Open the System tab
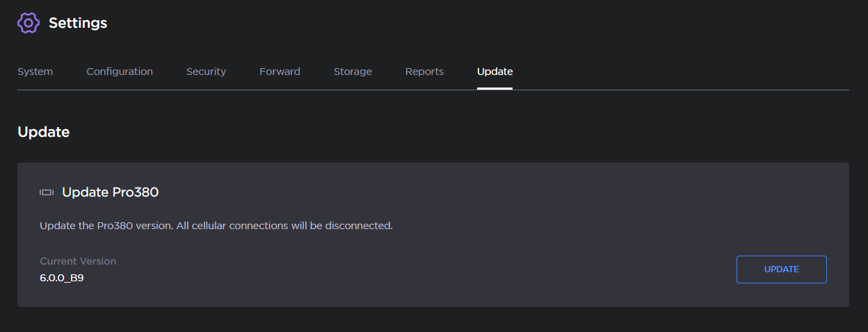The height and width of the screenshot is (332, 868). click(35, 72)
